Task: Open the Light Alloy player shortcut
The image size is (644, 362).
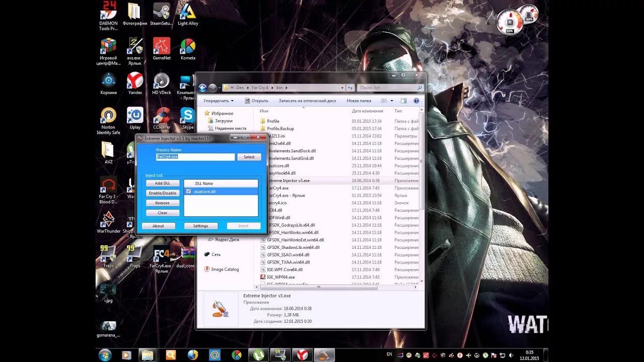Action: [188, 14]
